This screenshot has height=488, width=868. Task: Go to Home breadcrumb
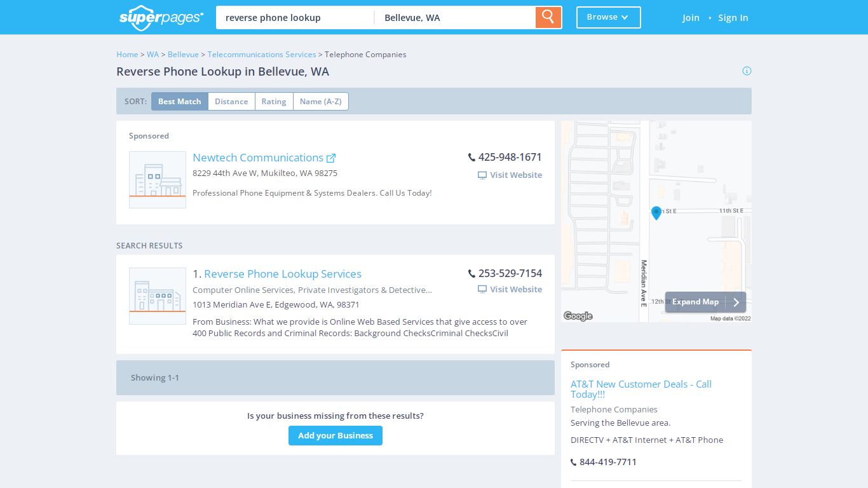click(x=127, y=55)
